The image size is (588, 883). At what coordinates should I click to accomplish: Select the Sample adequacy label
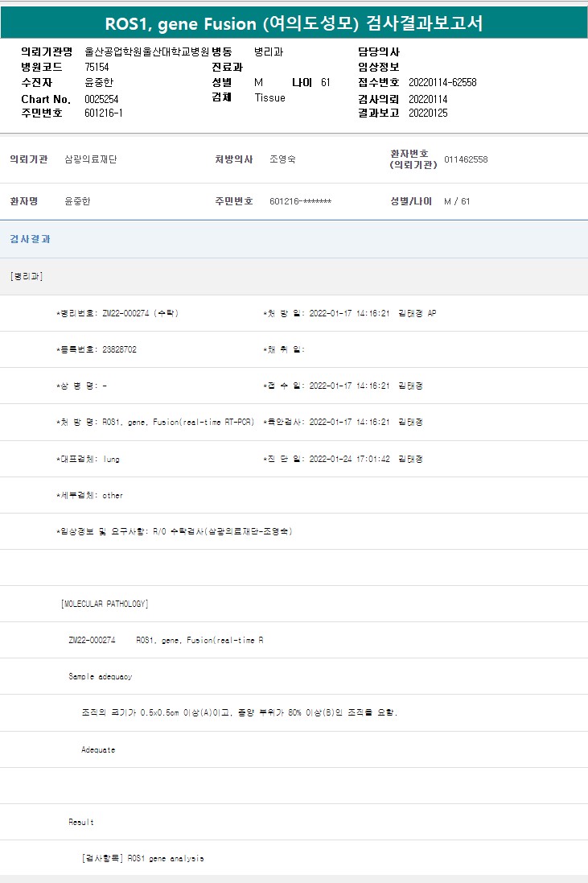pyautogui.click(x=101, y=677)
